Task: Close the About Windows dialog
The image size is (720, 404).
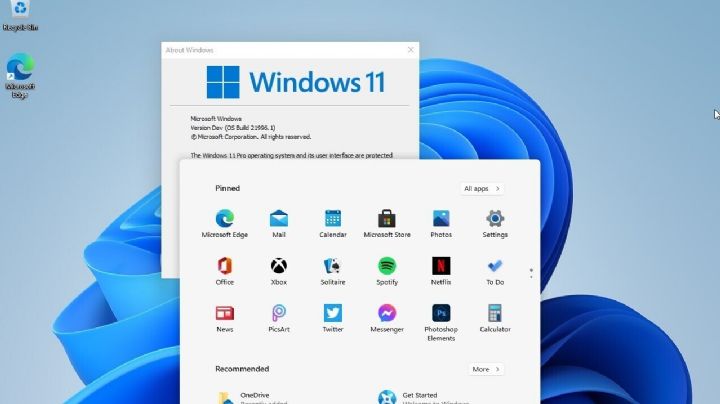Action: (x=411, y=50)
